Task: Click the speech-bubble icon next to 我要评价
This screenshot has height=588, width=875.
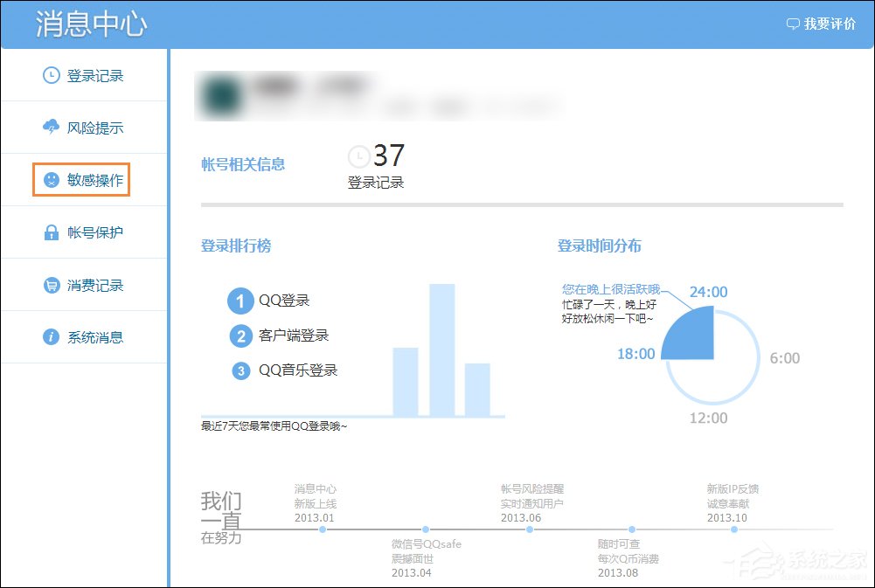Action: coord(793,24)
